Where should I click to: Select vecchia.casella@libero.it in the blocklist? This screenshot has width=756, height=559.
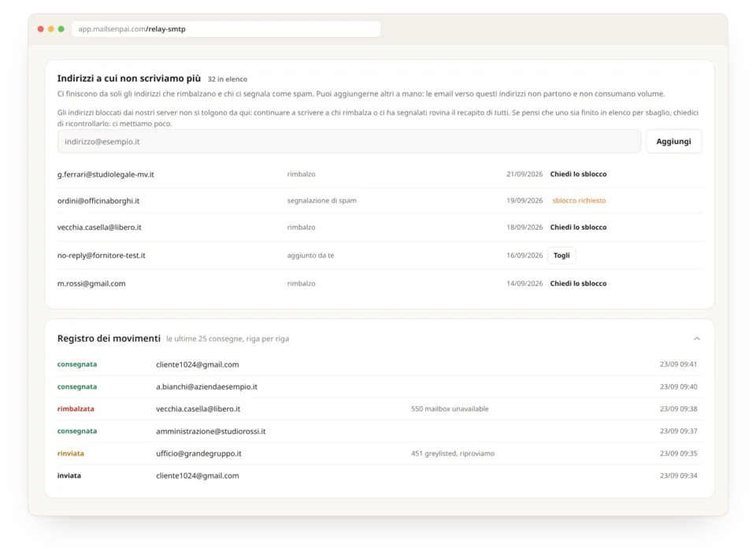(99, 227)
